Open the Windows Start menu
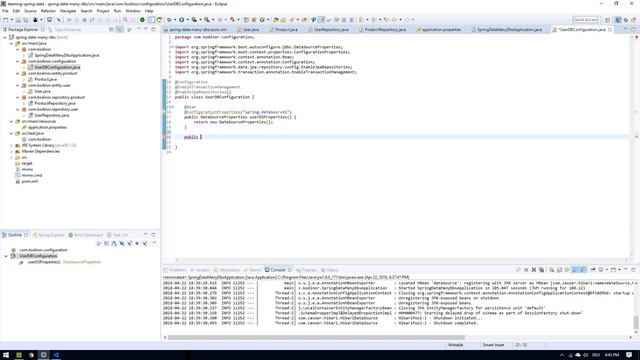Screen dimensions: 640x360 6,355
